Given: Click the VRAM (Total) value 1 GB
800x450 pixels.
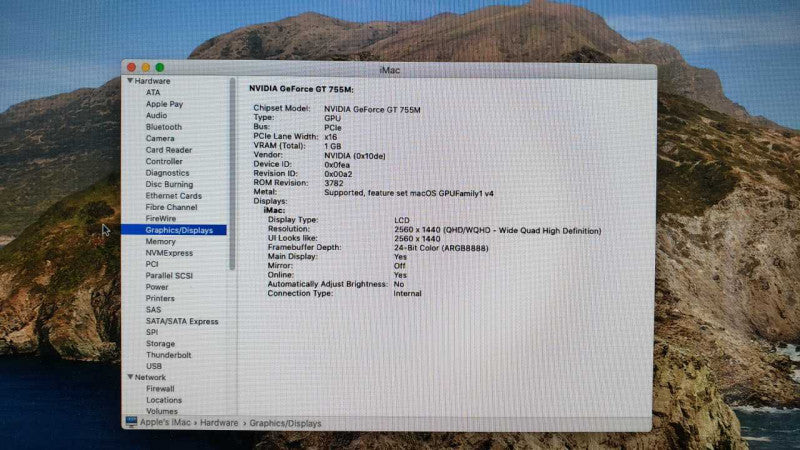Looking at the screenshot, I should pos(333,146).
